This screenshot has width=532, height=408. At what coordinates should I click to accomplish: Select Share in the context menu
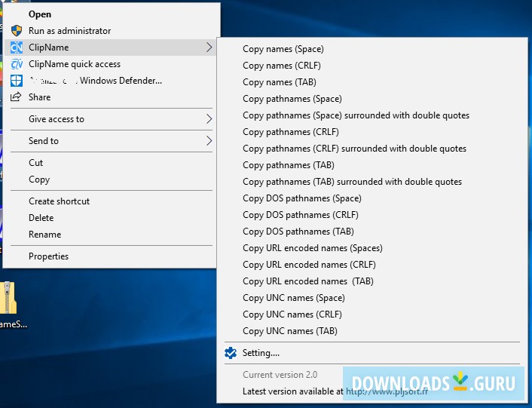[x=109, y=97]
